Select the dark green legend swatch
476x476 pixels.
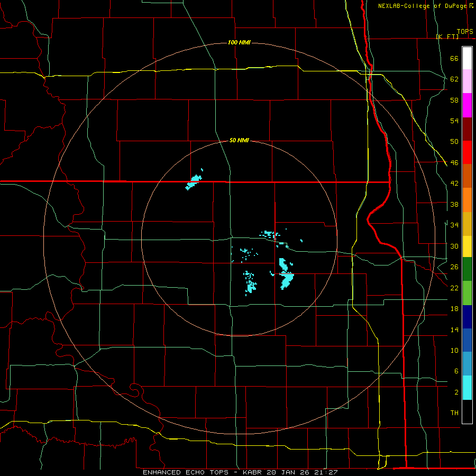pyautogui.click(x=467, y=269)
